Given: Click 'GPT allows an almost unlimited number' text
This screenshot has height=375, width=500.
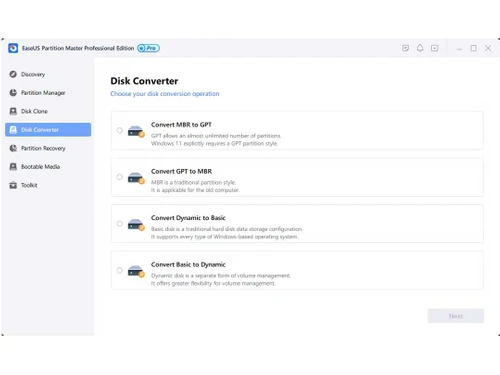Looking at the screenshot, I should point(216,136).
